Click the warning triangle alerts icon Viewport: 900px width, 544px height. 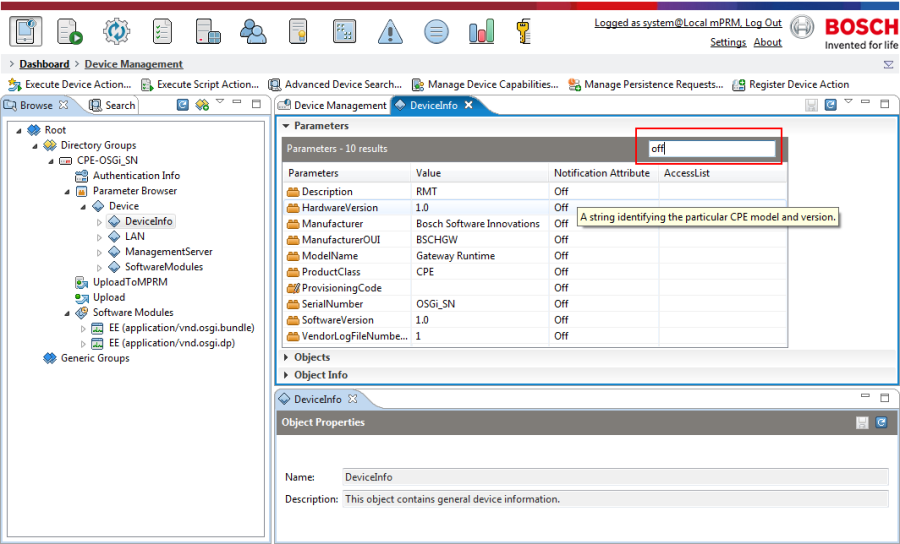tap(390, 32)
